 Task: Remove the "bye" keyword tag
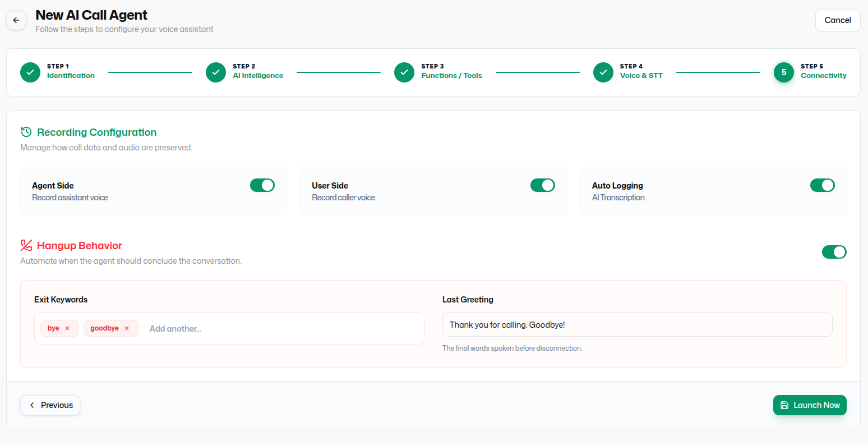point(67,328)
